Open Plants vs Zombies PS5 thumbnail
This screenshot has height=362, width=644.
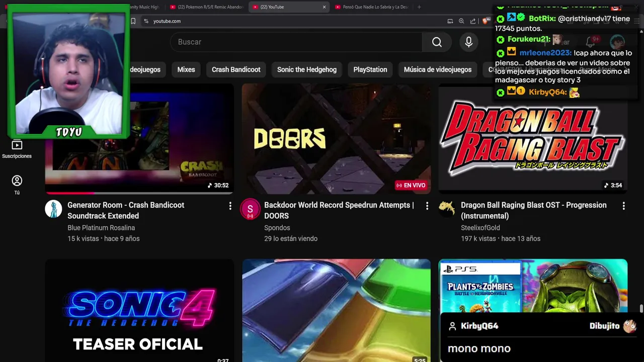[x=533, y=286]
